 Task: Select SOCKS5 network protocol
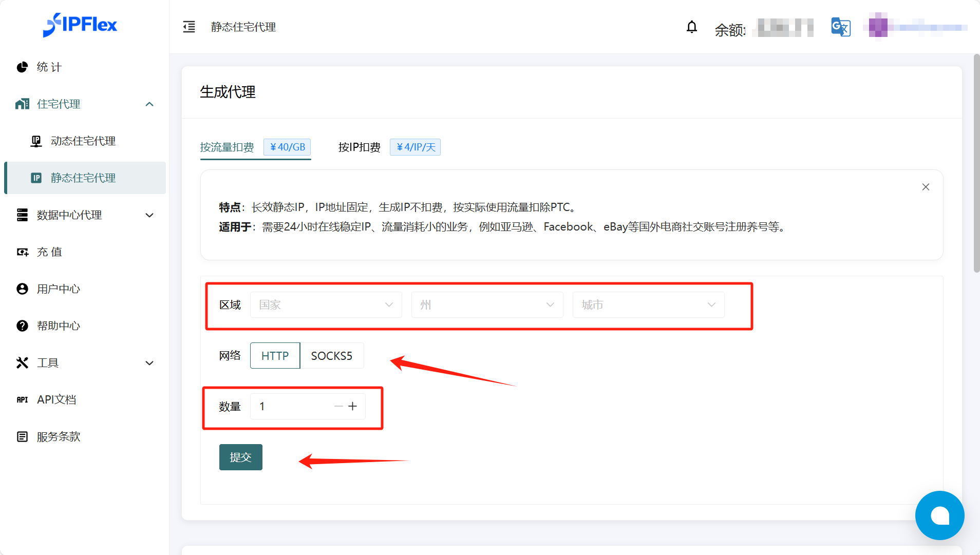tap(332, 356)
